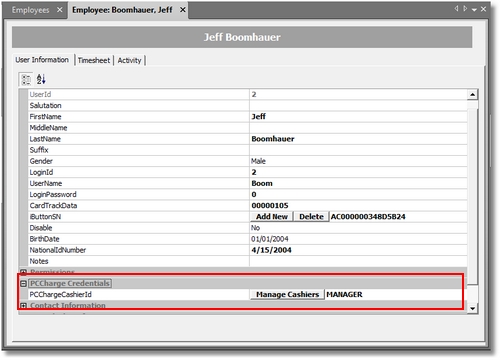The height and width of the screenshot is (360, 500).
Task: Select iButton serial AC000000348D5B24
Action: pos(368,217)
